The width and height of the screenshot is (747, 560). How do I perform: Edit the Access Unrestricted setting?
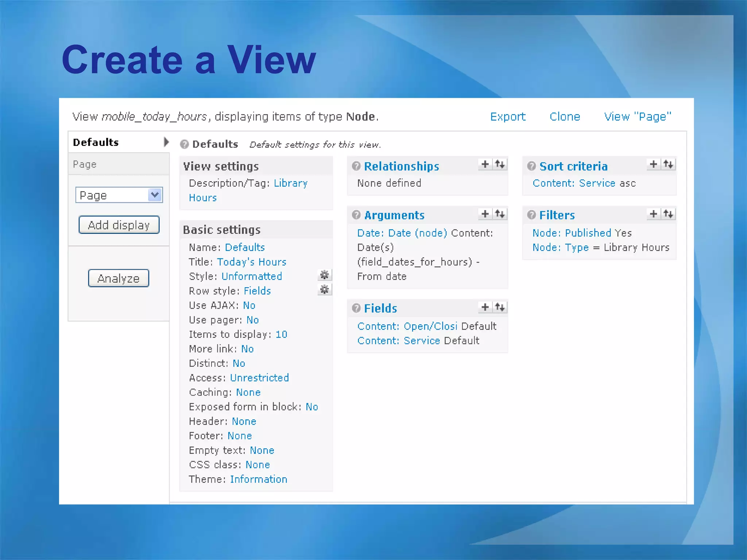pyautogui.click(x=259, y=378)
